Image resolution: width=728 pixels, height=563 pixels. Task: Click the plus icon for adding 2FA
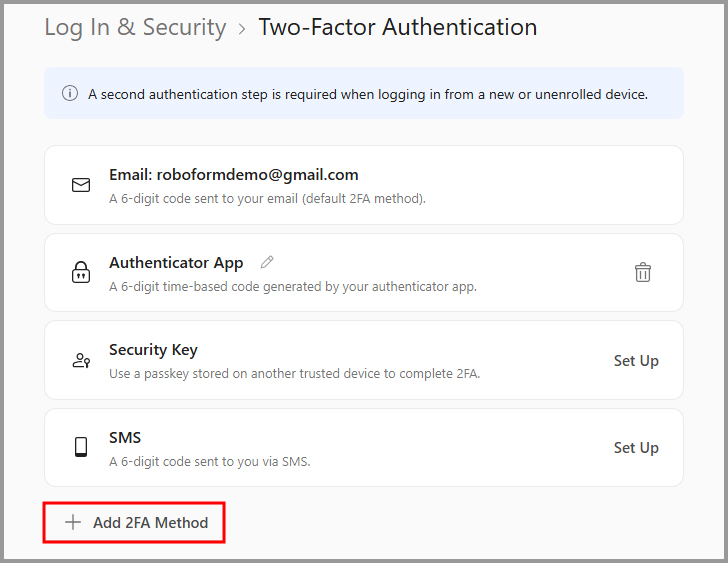point(72,522)
